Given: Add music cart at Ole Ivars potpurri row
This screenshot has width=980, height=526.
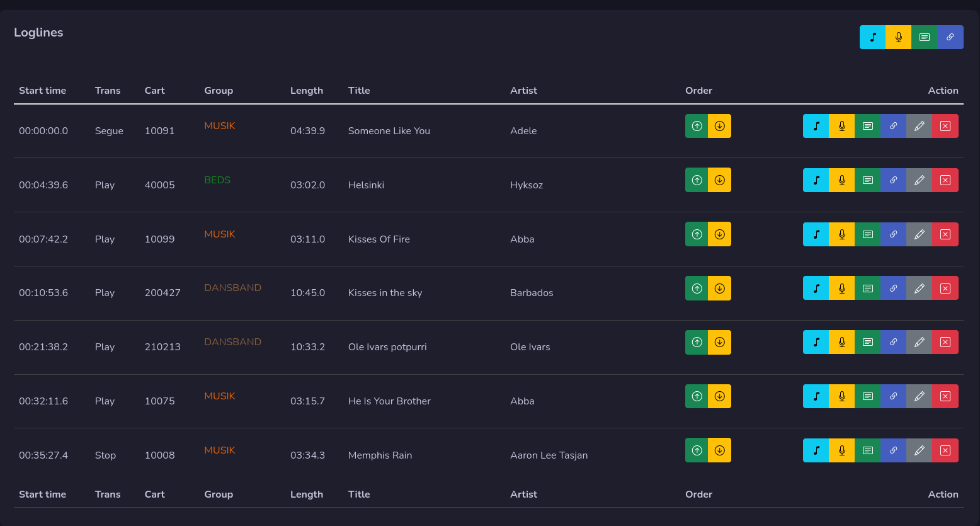Looking at the screenshot, I should tap(816, 342).
